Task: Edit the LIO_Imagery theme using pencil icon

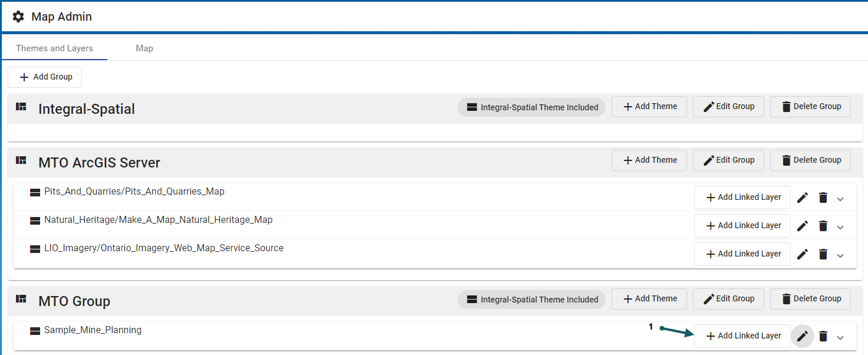Action: 803,254
